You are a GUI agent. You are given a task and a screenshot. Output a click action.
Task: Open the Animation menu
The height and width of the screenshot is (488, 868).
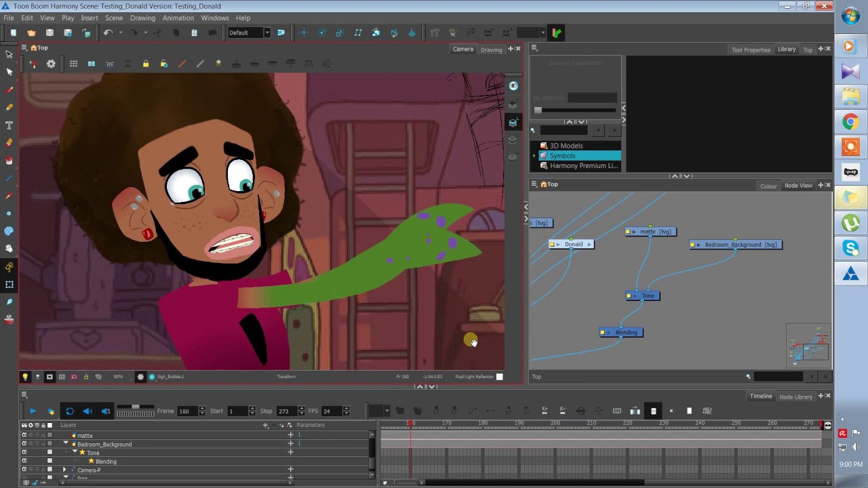tap(178, 18)
